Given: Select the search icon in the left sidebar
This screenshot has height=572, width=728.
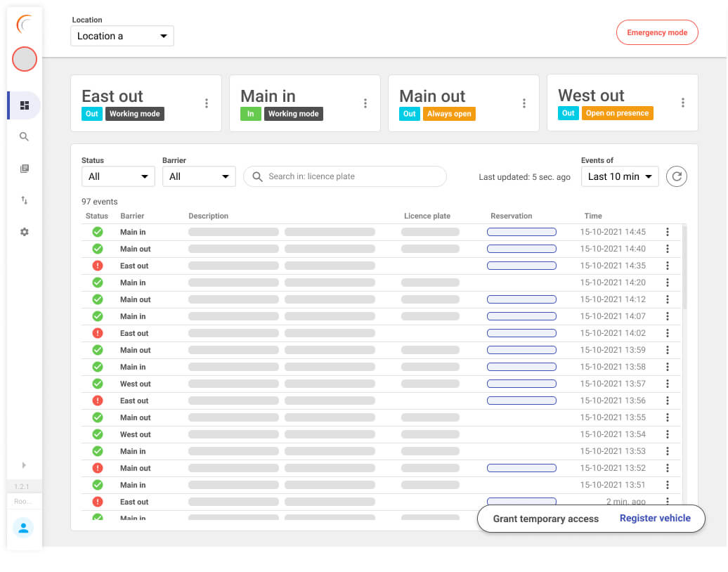Looking at the screenshot, I should click(x=24, y=136).
